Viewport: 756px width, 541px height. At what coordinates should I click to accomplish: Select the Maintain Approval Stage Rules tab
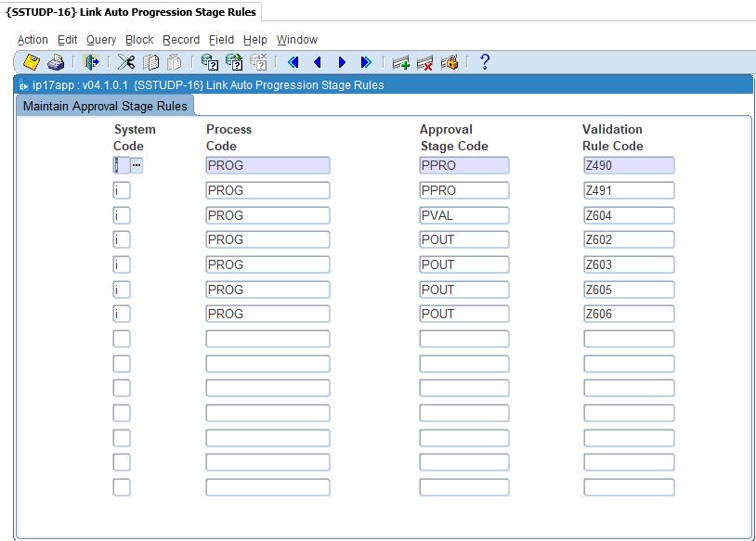pos(105,106)
